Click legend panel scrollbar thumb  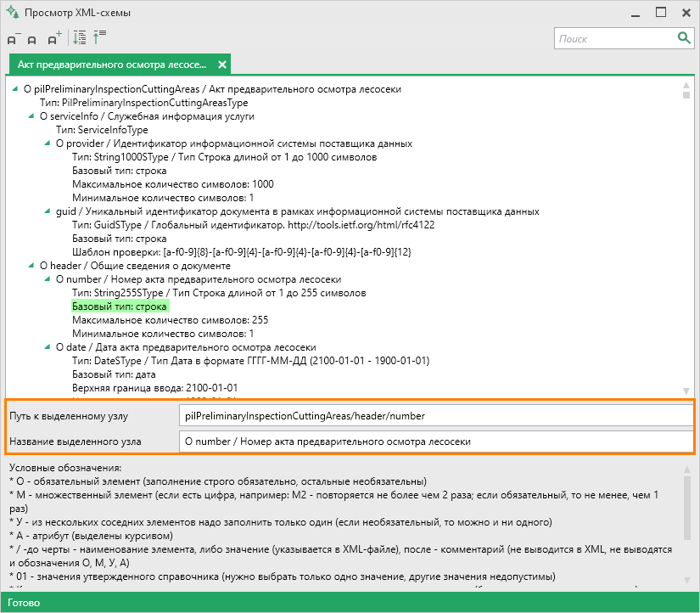tap(687, 507)
